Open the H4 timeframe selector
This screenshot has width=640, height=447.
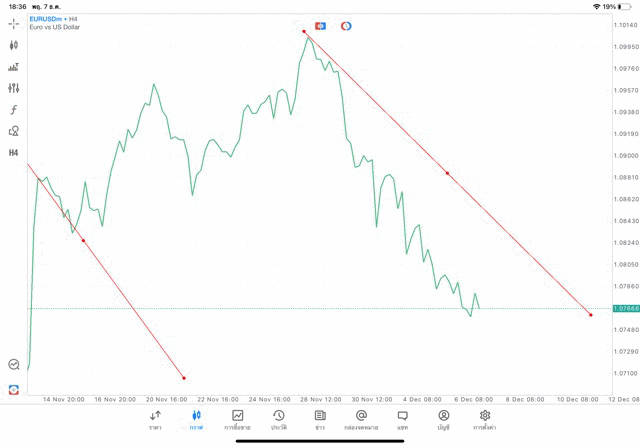point(14,153)
